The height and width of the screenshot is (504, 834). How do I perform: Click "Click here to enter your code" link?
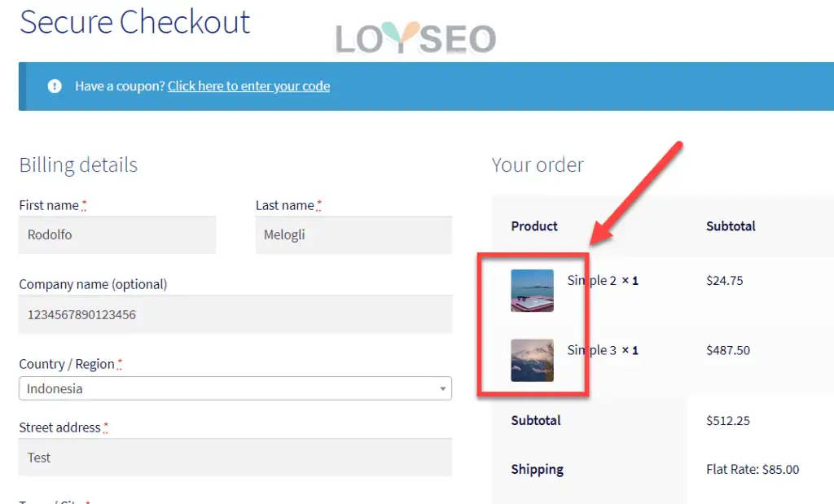[248, 85]
